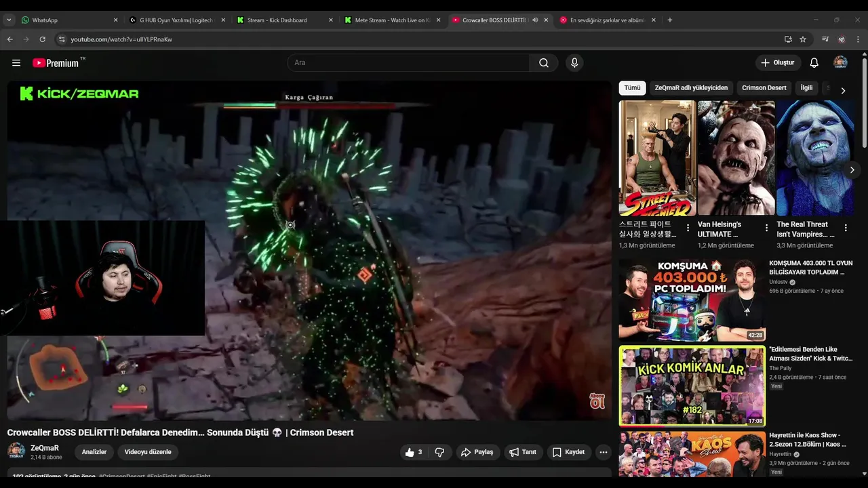Click Paylaş share button
868x488 pixels.
477,452
